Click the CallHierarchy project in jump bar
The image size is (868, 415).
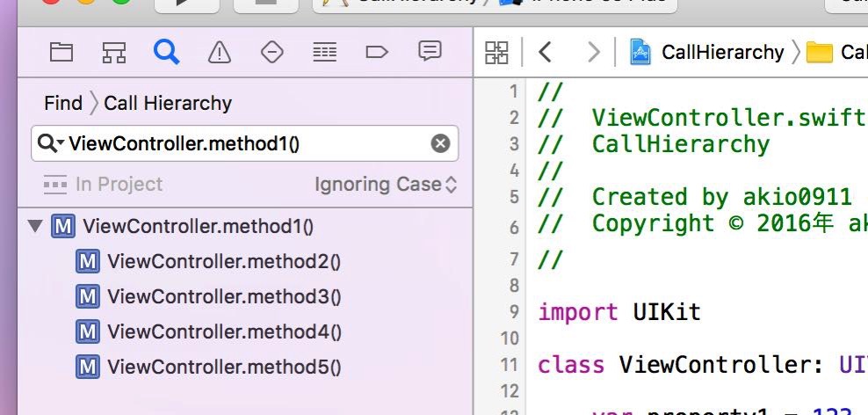[x=722, y=53]
